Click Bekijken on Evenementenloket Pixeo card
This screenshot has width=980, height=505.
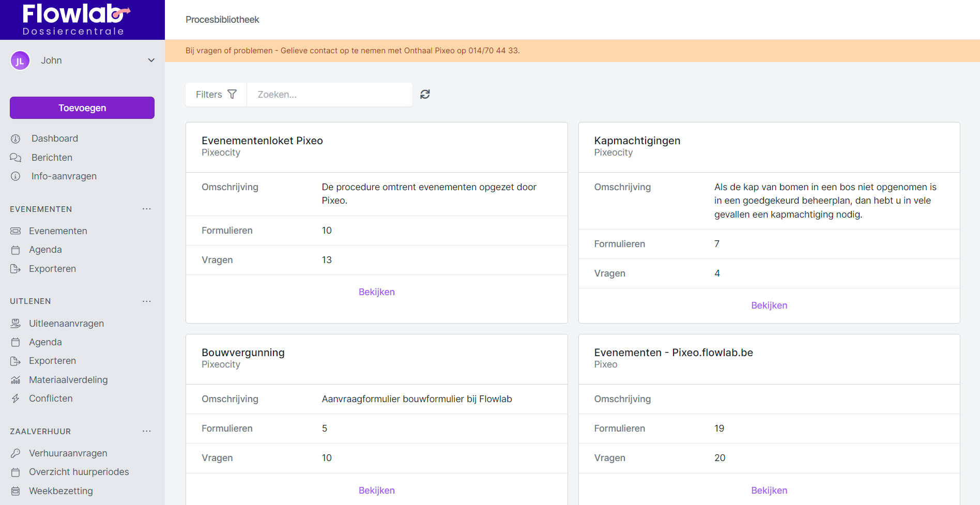tap(376, 292)
